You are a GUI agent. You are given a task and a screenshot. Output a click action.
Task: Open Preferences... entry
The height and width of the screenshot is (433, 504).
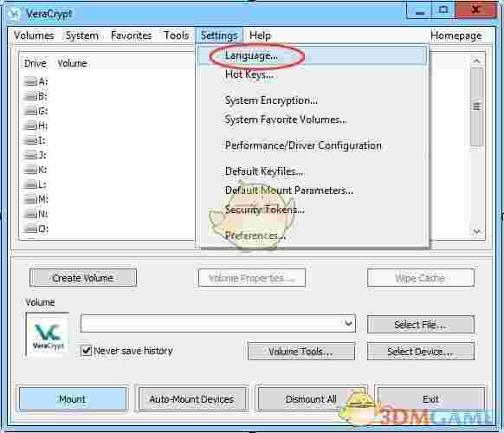tap(313, 236)
